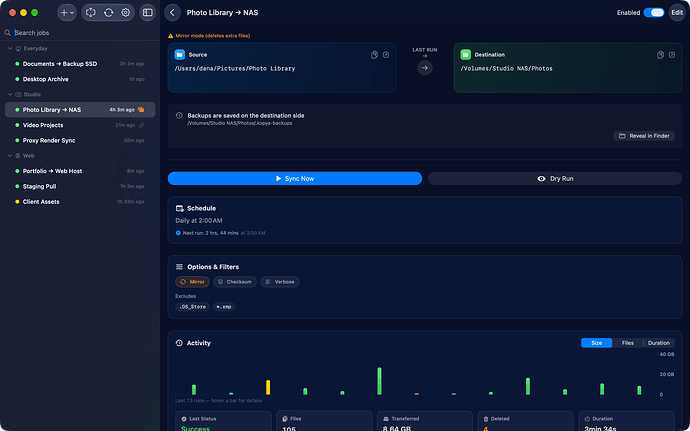Viewport: 690px width, 431px height.
Task: Go back using the chevron button
Action: click(x=172, y=13)
